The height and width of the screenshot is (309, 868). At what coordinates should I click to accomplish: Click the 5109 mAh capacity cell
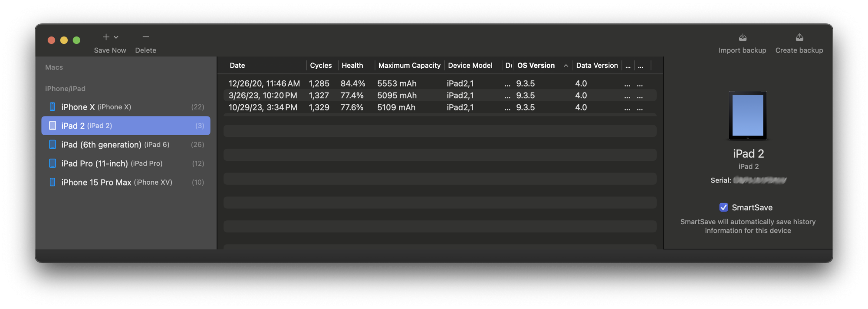coord(396,107)
